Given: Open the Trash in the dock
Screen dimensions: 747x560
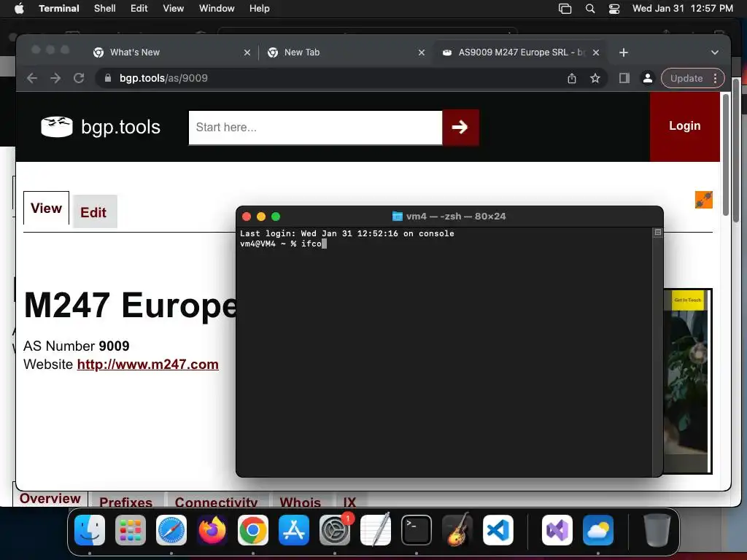Looking at the screenshot, I should 657,530.
